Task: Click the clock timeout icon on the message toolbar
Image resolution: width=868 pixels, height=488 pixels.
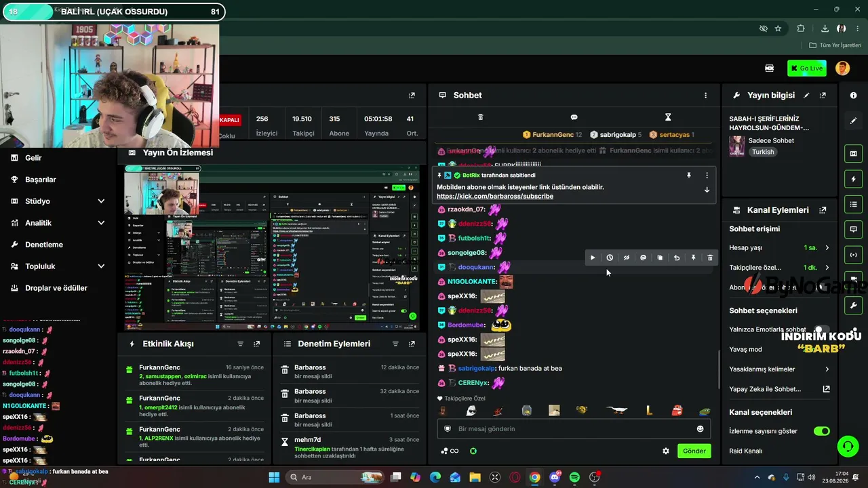Action: 610,258
